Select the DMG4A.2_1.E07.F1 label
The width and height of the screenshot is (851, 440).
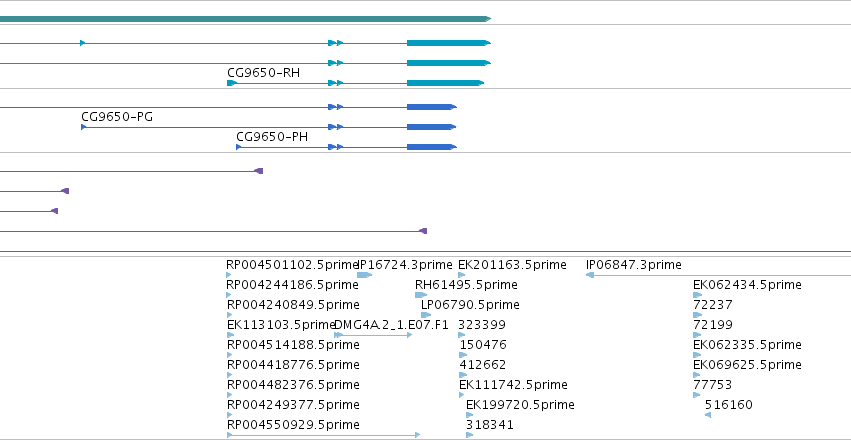click(391, 325)
